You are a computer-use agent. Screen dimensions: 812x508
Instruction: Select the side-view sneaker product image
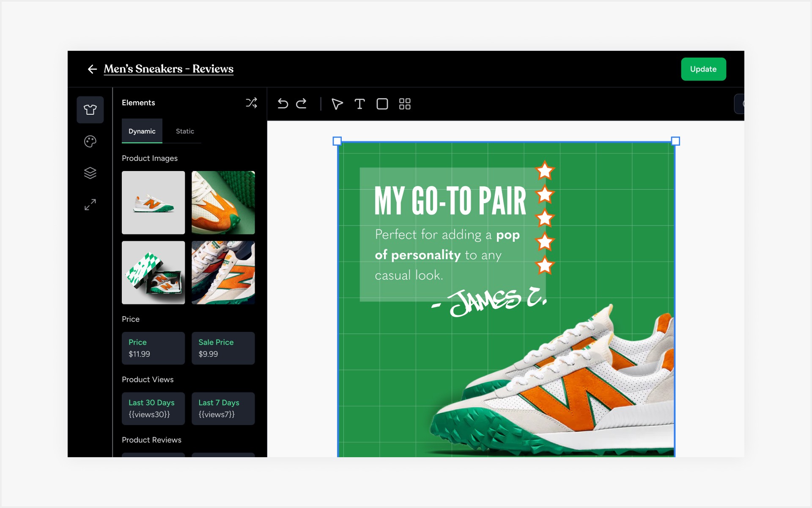point(153,202)
